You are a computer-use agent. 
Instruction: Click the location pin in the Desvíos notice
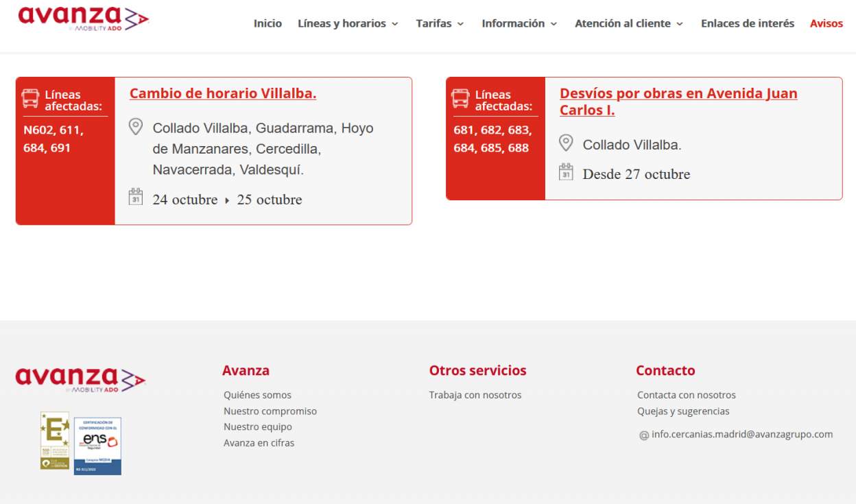(x=566, y=143)
